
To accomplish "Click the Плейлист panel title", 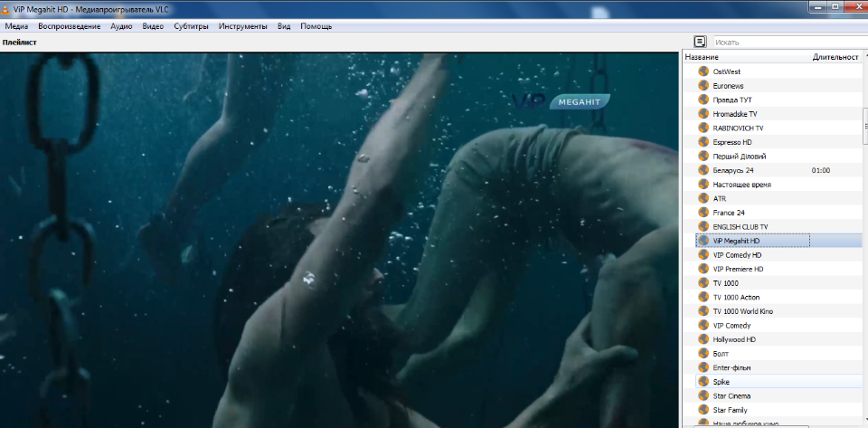I will 19,43.
